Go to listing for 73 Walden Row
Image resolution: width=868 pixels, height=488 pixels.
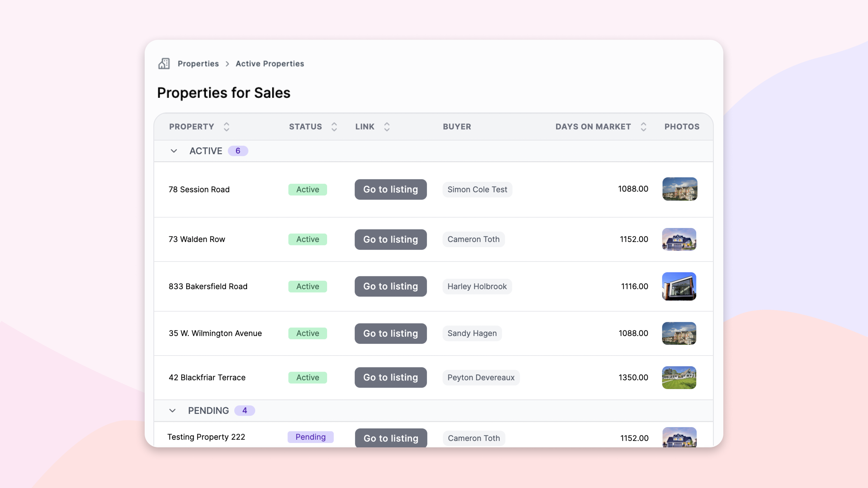[391, 239]
